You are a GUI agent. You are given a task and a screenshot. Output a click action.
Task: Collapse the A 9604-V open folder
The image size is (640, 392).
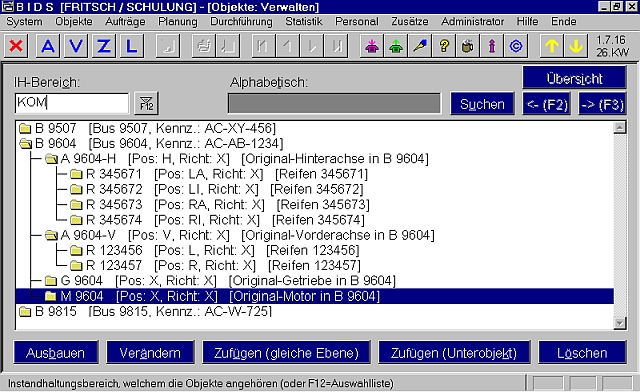click(51, 235)
